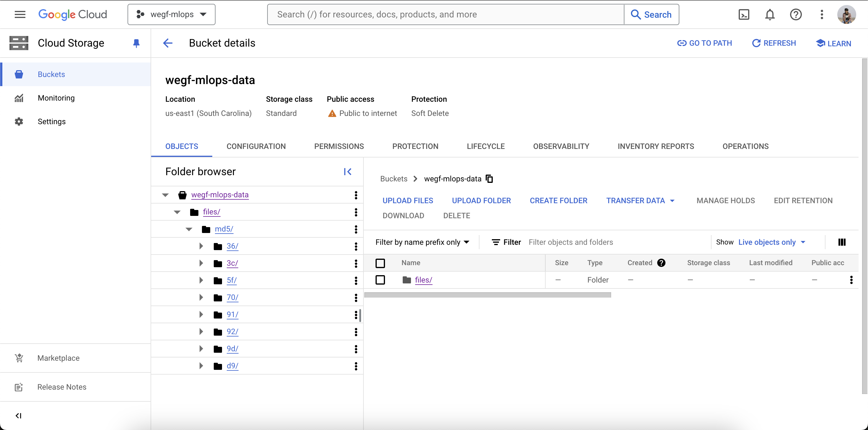The width and height of the screenshot is (868, 430).
Task: Open the column display options icon
Action: pos(842,242)
